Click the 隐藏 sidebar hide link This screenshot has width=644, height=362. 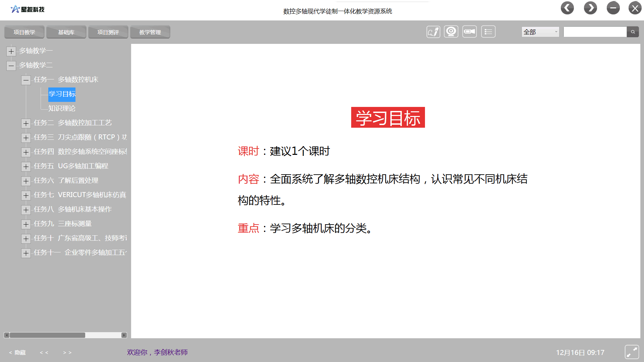click(17, 353)
